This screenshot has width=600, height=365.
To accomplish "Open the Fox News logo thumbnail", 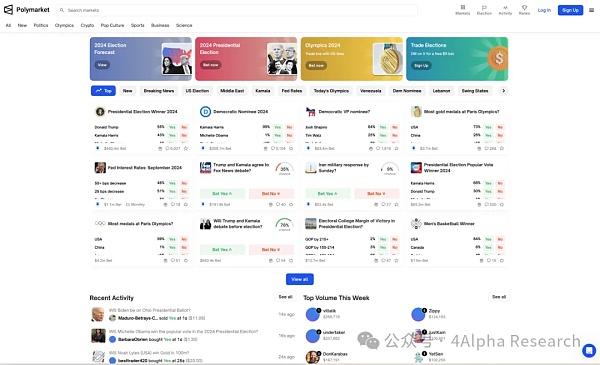I will tap(205, 168).
